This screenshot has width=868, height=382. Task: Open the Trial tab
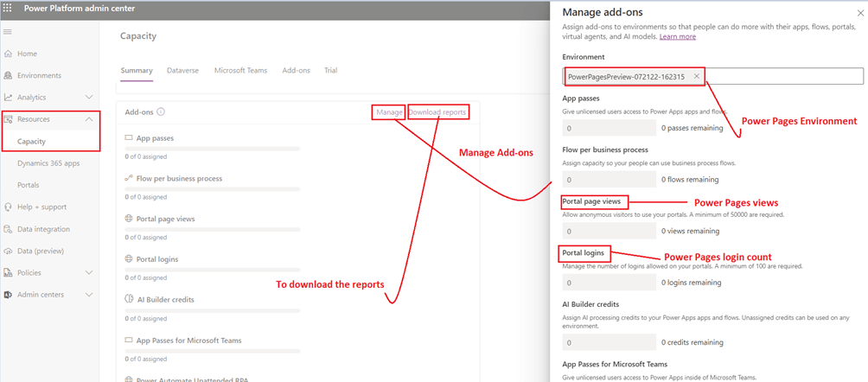pyautogui.click(x=330, y=70)
